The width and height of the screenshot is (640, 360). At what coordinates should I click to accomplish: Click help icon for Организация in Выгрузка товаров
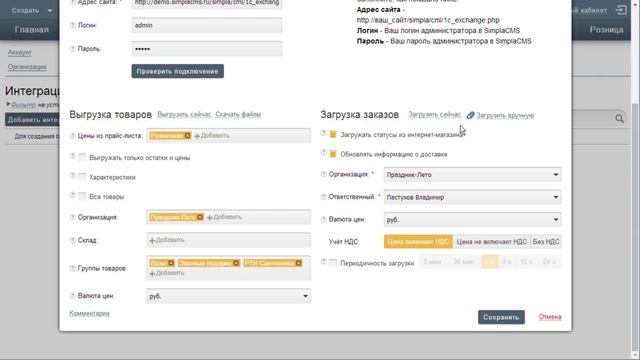point(73,218)
